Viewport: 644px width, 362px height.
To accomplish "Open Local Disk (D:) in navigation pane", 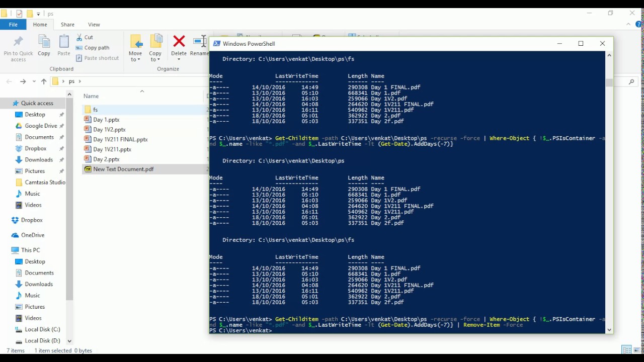I will point(42,341).
